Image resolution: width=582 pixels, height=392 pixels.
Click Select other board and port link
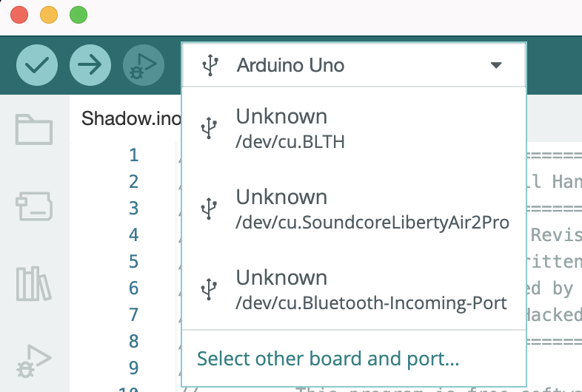328,359
